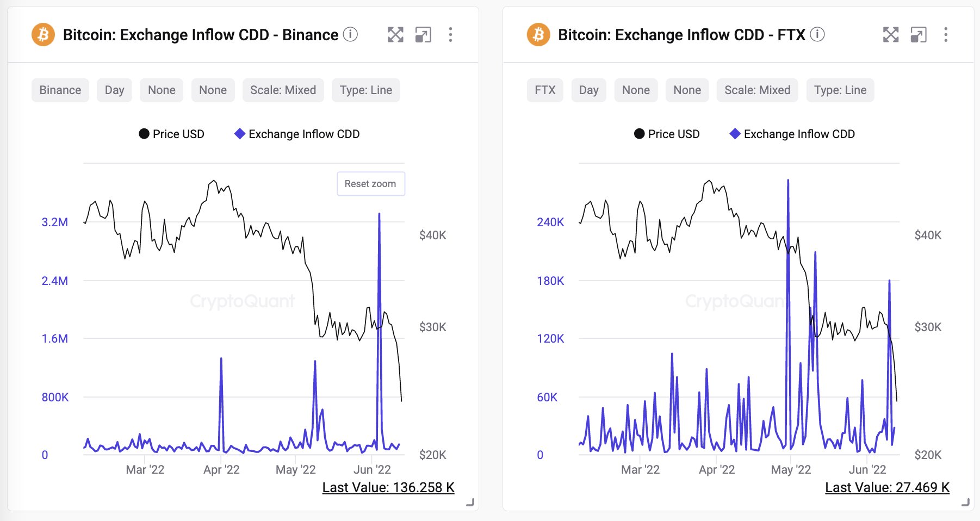Click the info icon beside the FTX chart title
The image size is (980, 521).
tap(817, 35)
